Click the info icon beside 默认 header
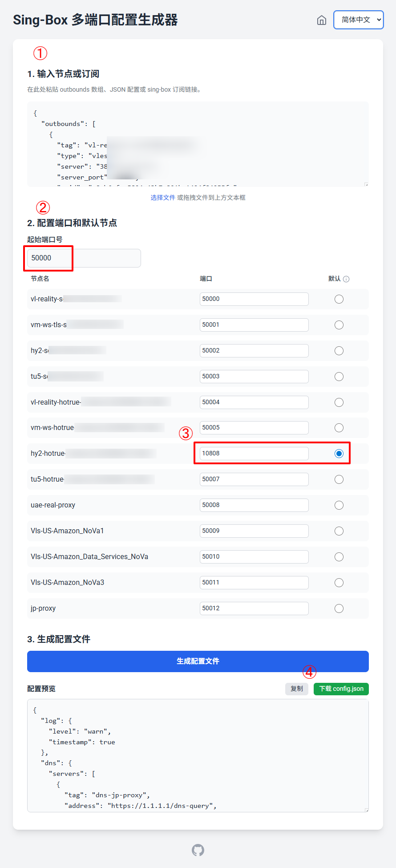 click(x=346, y=279)
